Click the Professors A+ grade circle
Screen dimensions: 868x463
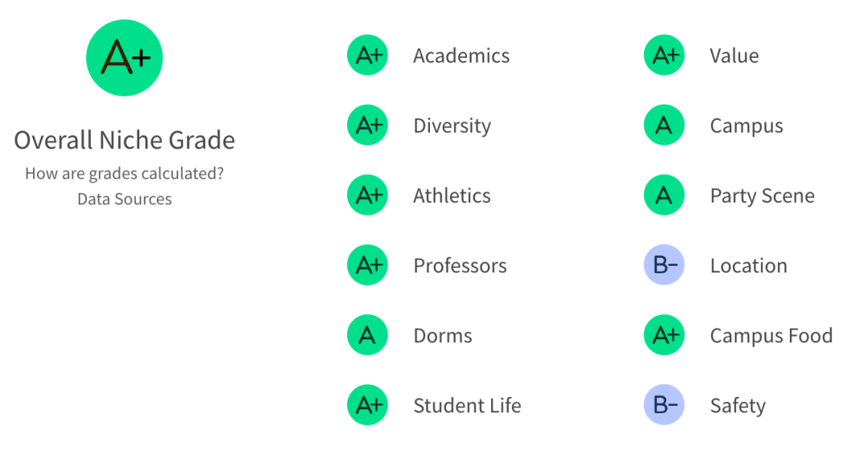(x=367, y=265)
